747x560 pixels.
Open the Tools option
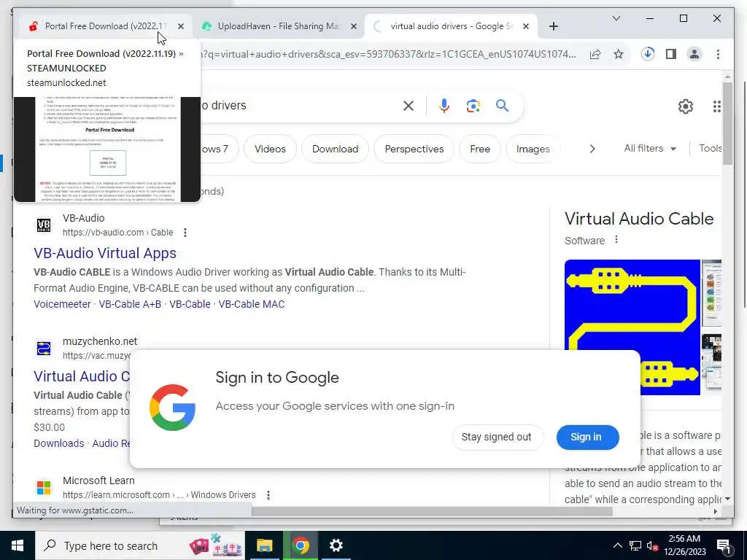pos(710,148)
